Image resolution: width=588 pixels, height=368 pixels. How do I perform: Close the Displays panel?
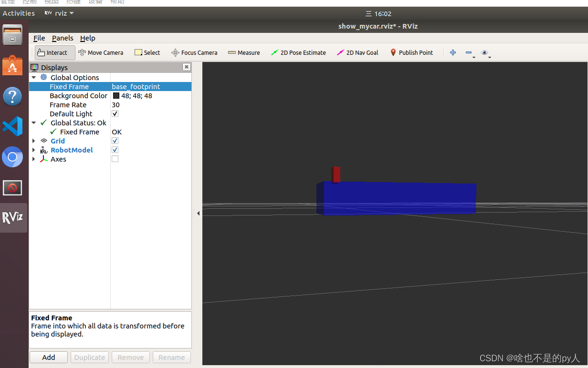point(187,67)
